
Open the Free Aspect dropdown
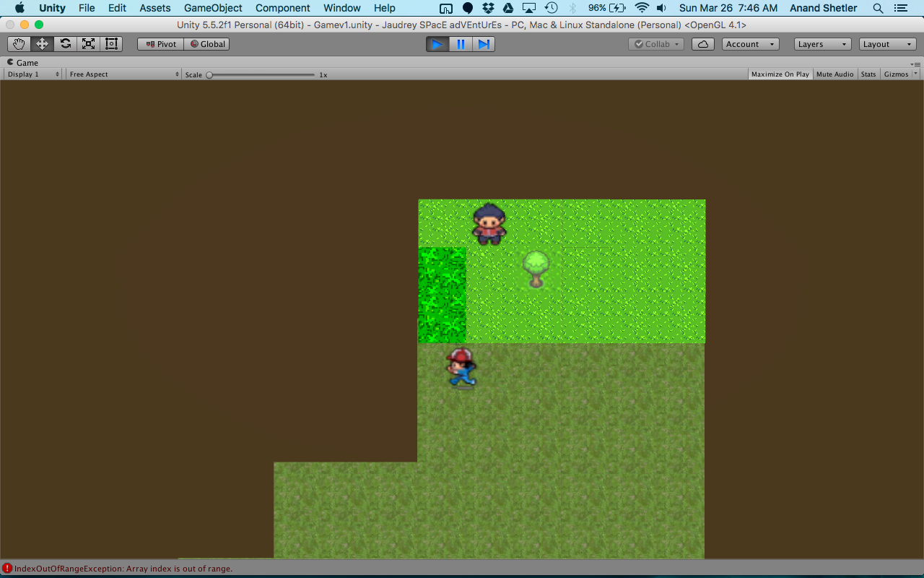point(123,74)
